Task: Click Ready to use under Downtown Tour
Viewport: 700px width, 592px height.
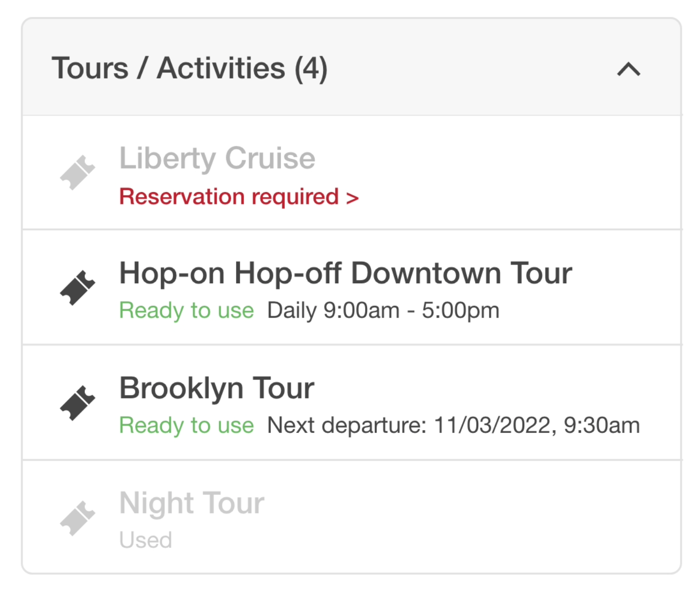Action: tap(187, 311)
